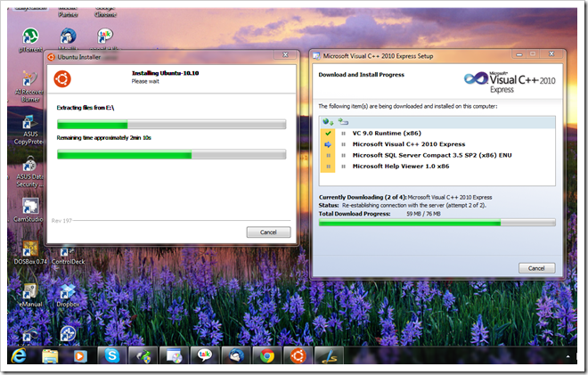
Task: Click the Visual C++ 2010 Express logo
Action: pyautogui.click(x=510, y=82)
